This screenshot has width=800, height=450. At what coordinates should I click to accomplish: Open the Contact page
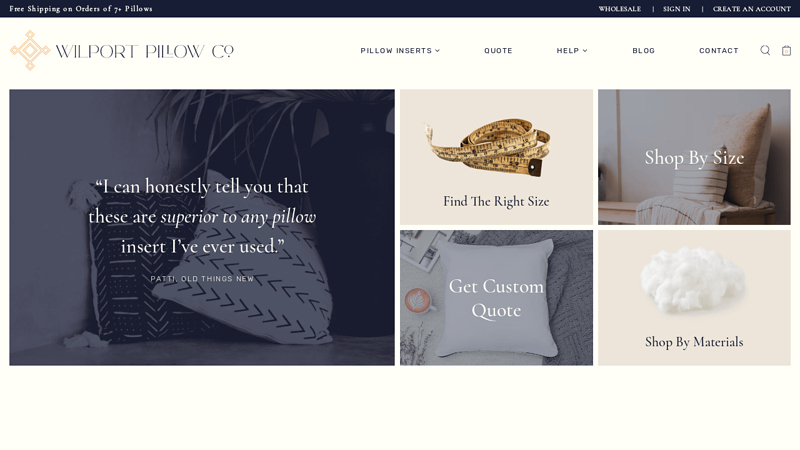coord(718,51)
